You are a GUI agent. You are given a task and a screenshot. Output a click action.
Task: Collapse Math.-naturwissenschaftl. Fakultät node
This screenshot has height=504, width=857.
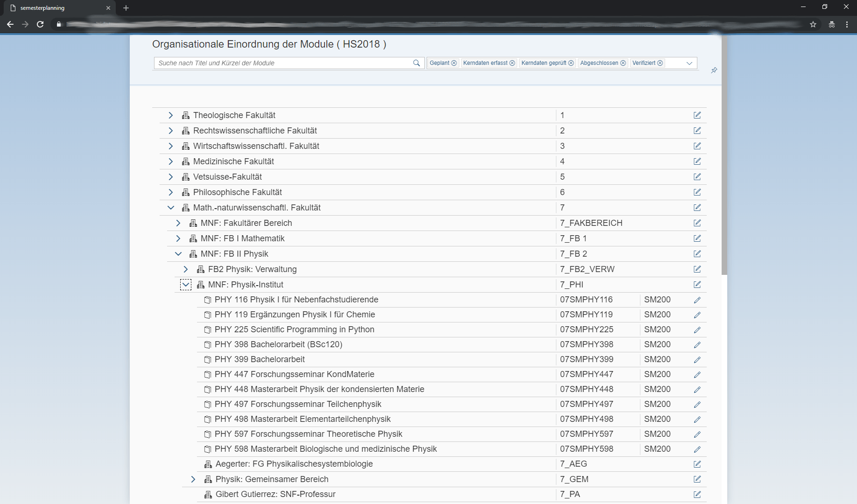pyautogui.click(x=170, y=208)
